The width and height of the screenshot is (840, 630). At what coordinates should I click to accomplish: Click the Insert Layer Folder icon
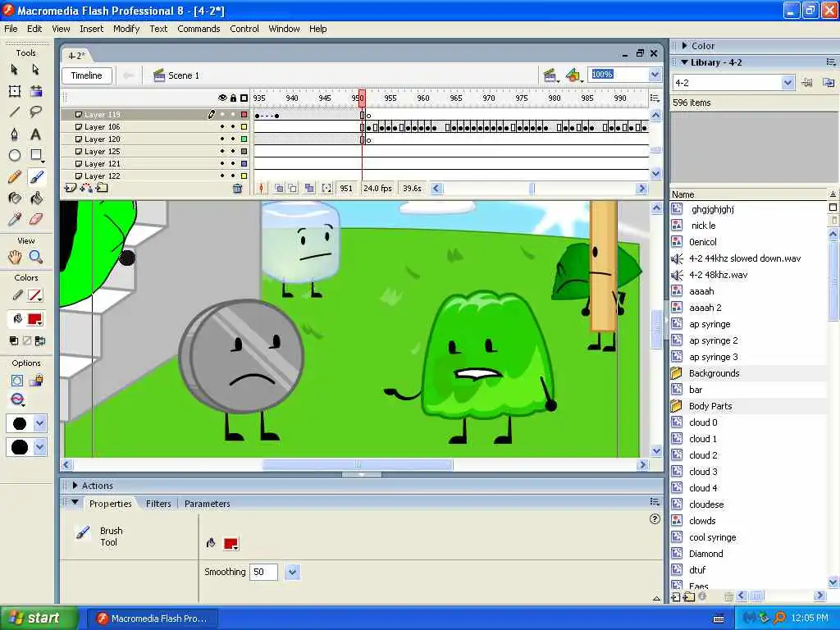point(102,188)
